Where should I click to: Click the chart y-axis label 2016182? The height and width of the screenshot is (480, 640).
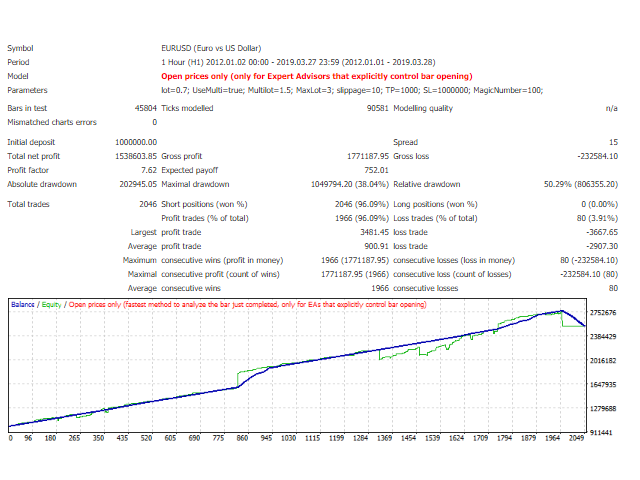[x=603, y=361]
